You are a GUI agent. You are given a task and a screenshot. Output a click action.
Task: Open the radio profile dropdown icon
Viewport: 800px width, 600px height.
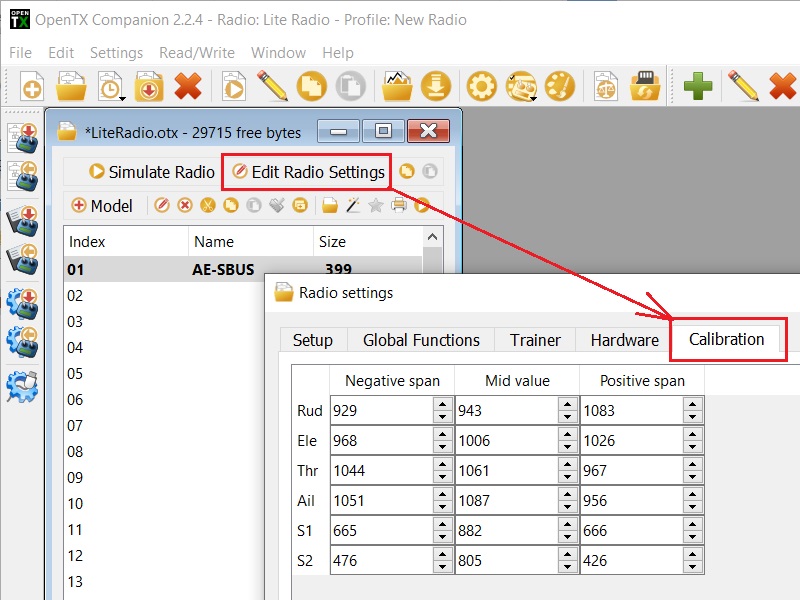[x=521, y=86]
